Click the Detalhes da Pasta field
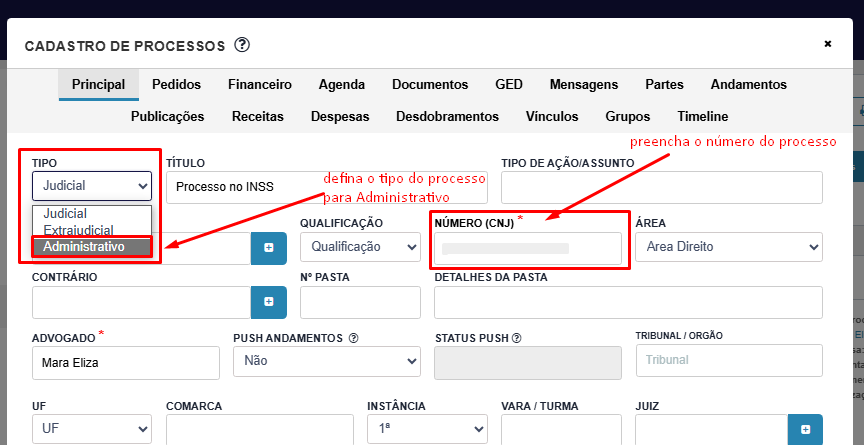Screen dimensions: 864x445 click(x=628, y=302)
